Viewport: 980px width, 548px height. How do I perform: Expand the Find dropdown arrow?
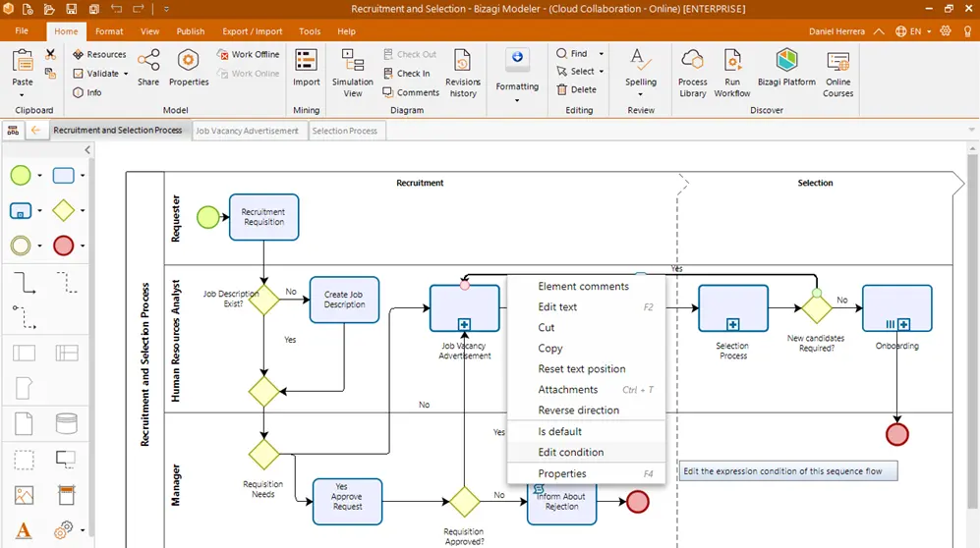602,54
